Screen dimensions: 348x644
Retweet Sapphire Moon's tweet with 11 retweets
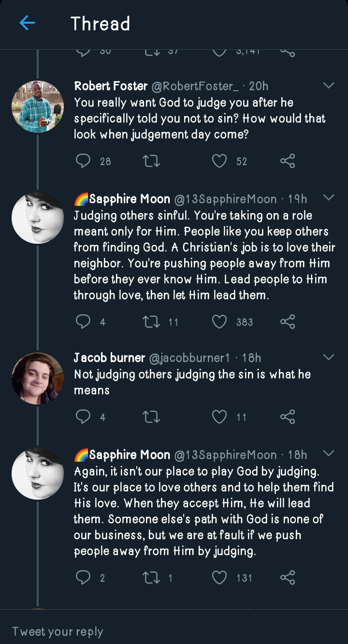pyautogui.click(x=151, y=322)
